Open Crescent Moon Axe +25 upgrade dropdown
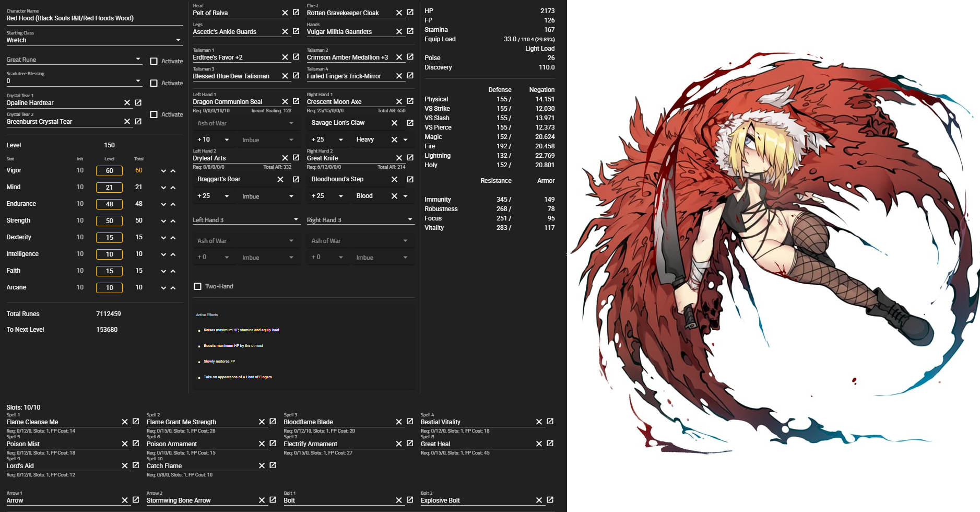 coord(327,139)
